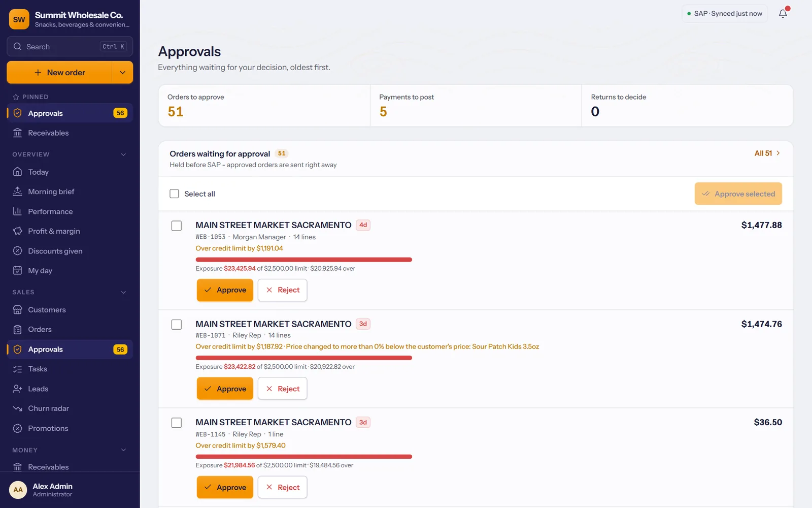The width and height of the screenshot is (812, 508).
Task: Click the Today home icon
Action: click(x=18, y=172)
